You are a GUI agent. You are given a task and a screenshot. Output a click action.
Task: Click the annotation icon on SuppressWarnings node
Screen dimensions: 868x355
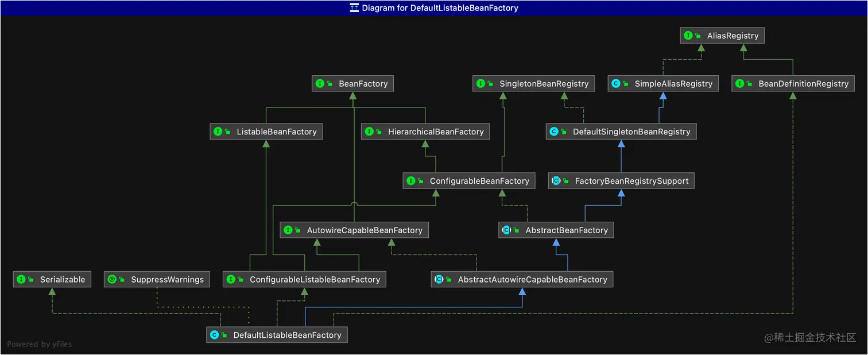click(112, 280)
